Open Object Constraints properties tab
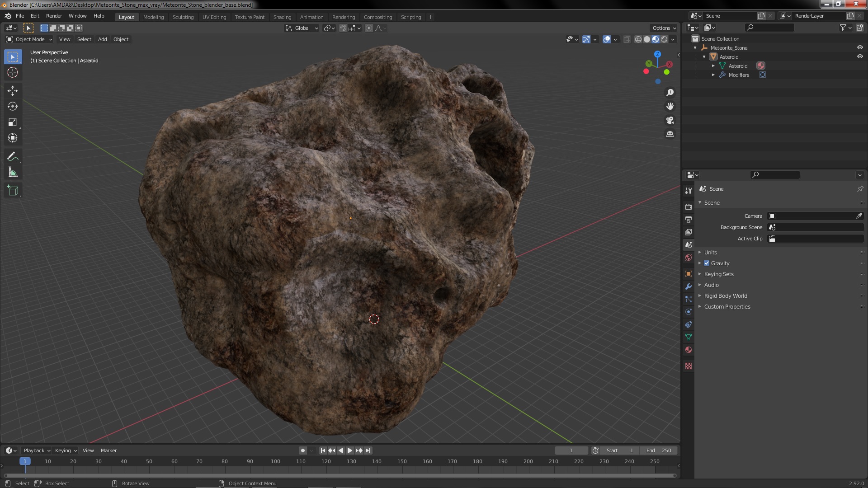The height and width of the screenshot is (488, 868). coord(689,324)
